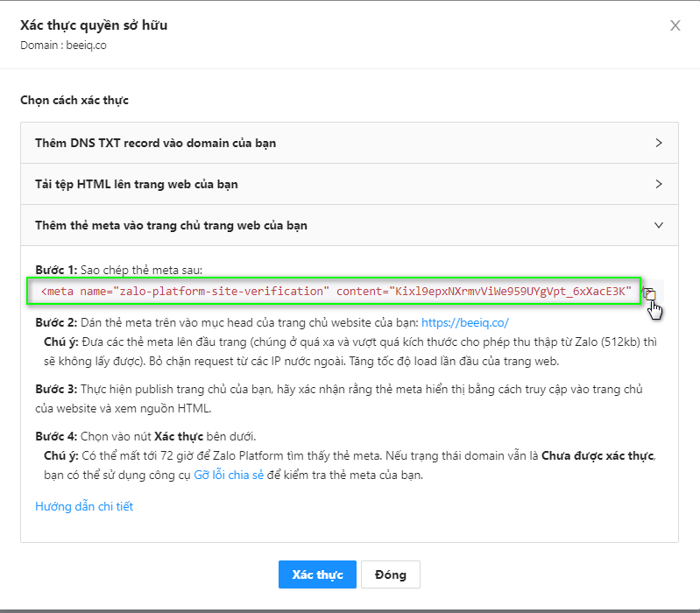
Task: Close the dialog with the X icon
Action: pyautogui.click(x=675, y=25)
